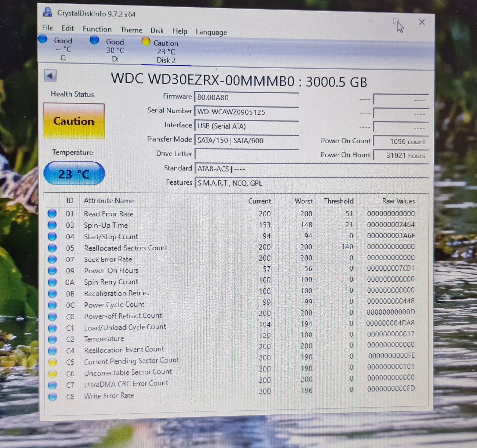The image size is (477, 448).
Task: Open the Help menu
Action: tap(180, 31)
